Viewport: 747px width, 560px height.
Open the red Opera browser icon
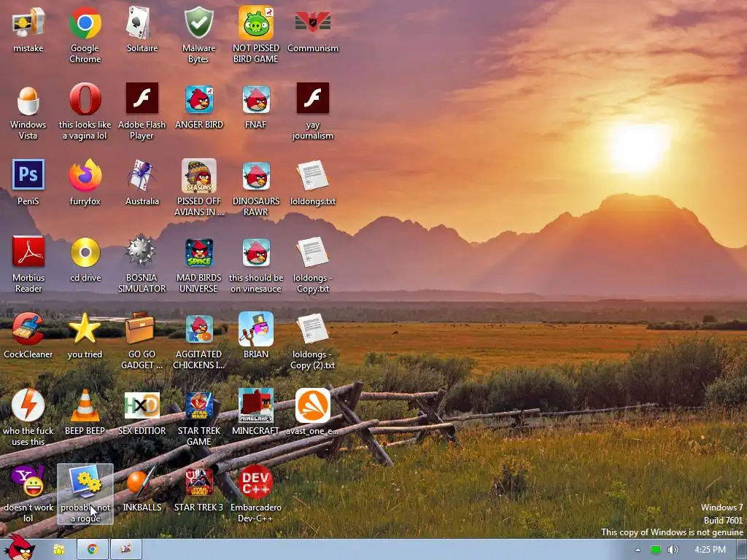[85, 99]
